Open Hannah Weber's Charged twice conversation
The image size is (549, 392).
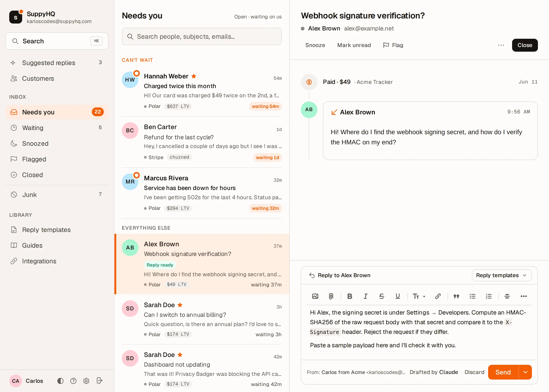[x=202, y=91]
